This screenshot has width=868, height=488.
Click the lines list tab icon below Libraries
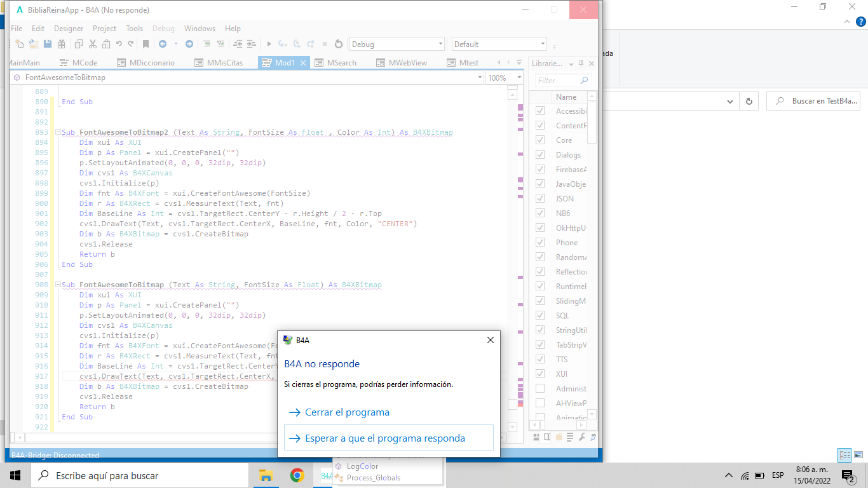570,437
